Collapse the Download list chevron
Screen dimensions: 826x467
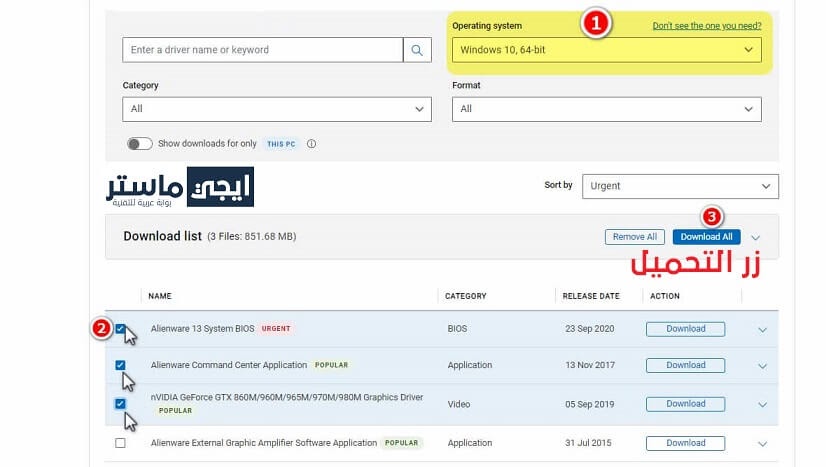click(755, 237)
